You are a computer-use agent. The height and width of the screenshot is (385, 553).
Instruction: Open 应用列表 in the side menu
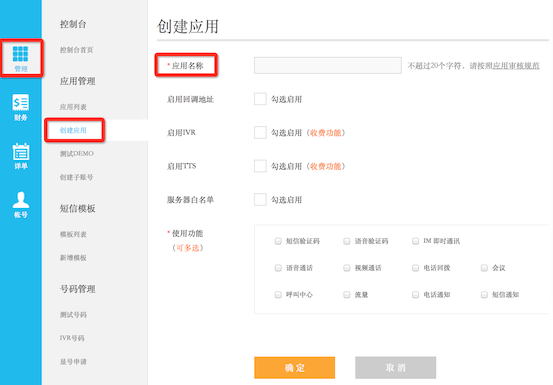coord(73,107)
